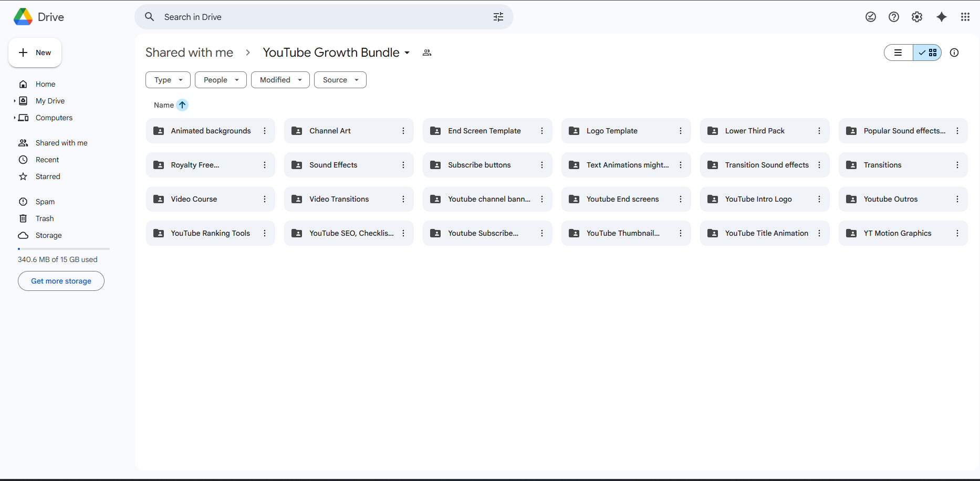Switch to grid layout view

tap(927, 53)
